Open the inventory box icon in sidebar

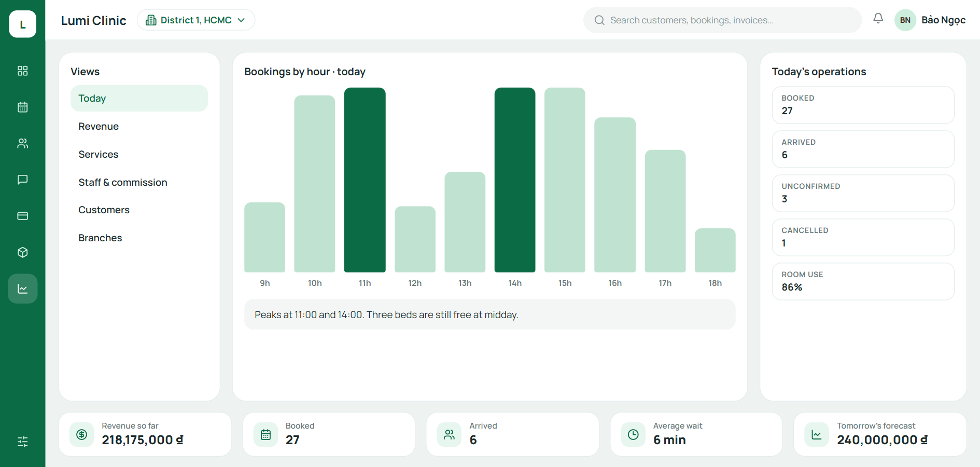[22, 252]
